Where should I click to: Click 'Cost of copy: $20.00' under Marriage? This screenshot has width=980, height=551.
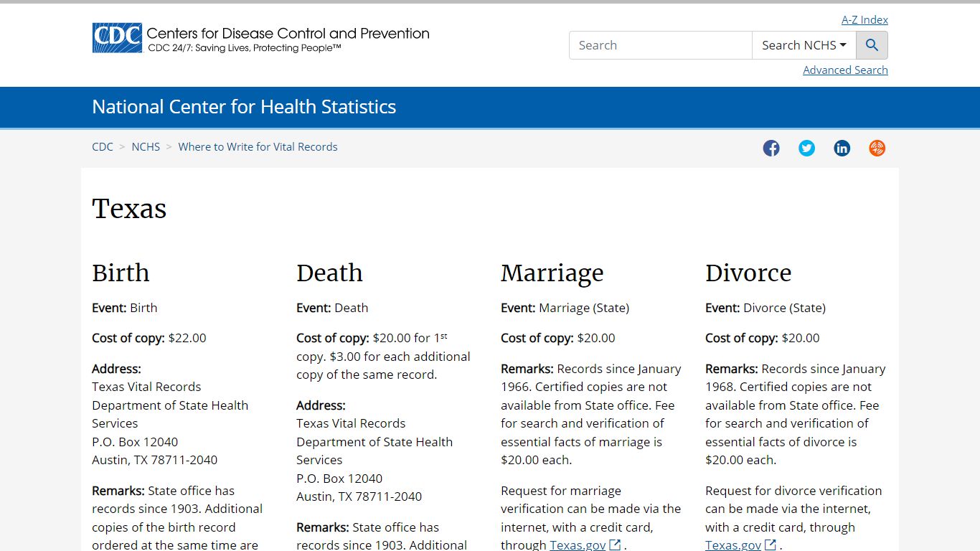click(x=558, y=338)
